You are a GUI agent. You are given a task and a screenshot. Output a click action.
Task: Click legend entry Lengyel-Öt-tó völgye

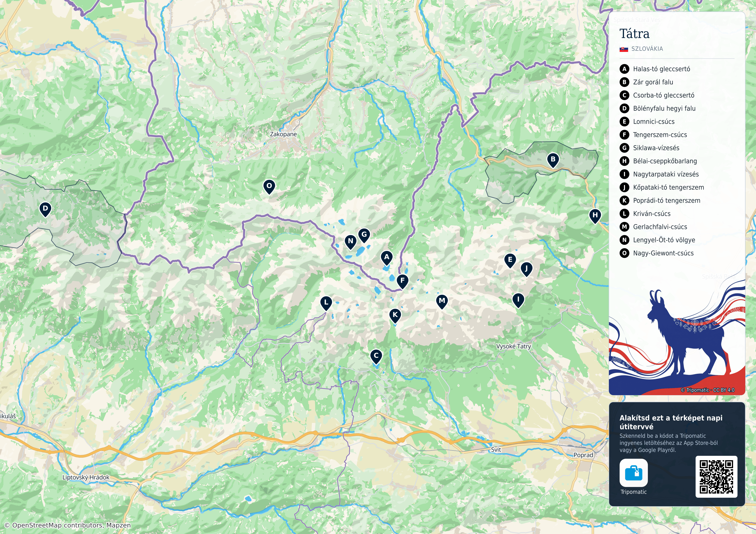click(x=658, y=240)
